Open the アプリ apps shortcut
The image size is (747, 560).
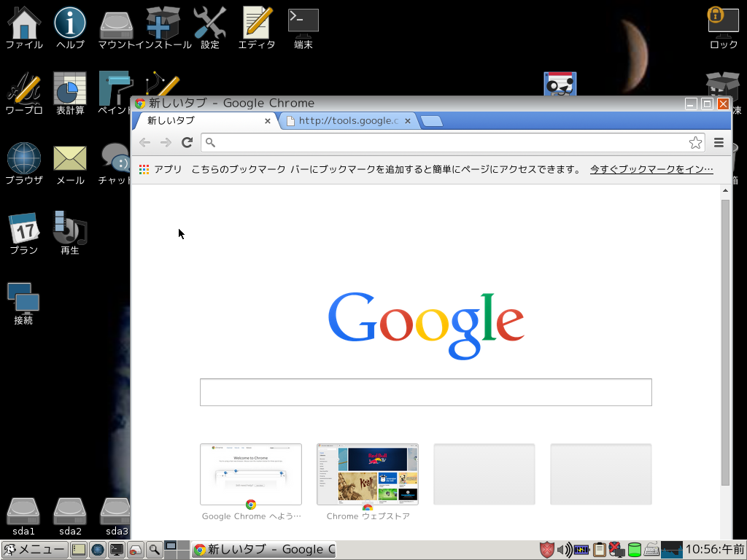point(160,169)
